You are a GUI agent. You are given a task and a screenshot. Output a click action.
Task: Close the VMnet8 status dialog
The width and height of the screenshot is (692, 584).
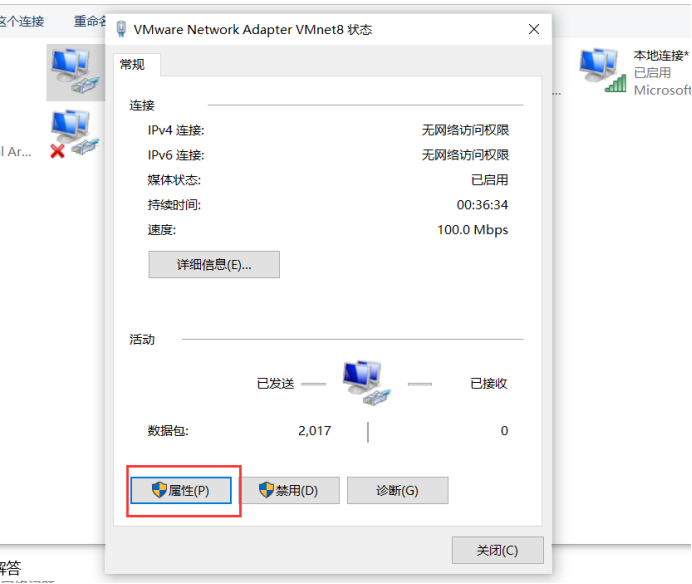coord(534,30)
